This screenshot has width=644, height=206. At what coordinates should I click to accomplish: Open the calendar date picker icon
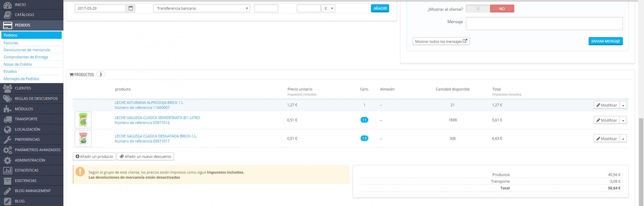(131, 8)
